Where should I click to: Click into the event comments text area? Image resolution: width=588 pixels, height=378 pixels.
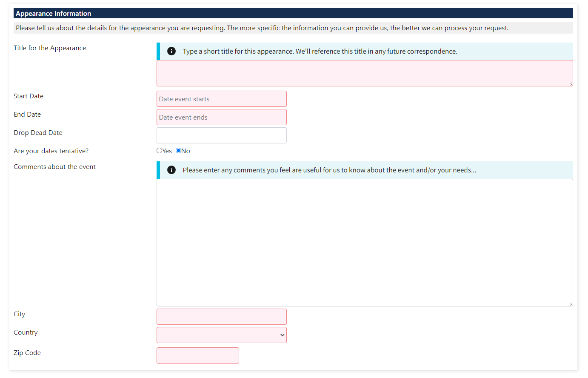[x=364, y=243]
